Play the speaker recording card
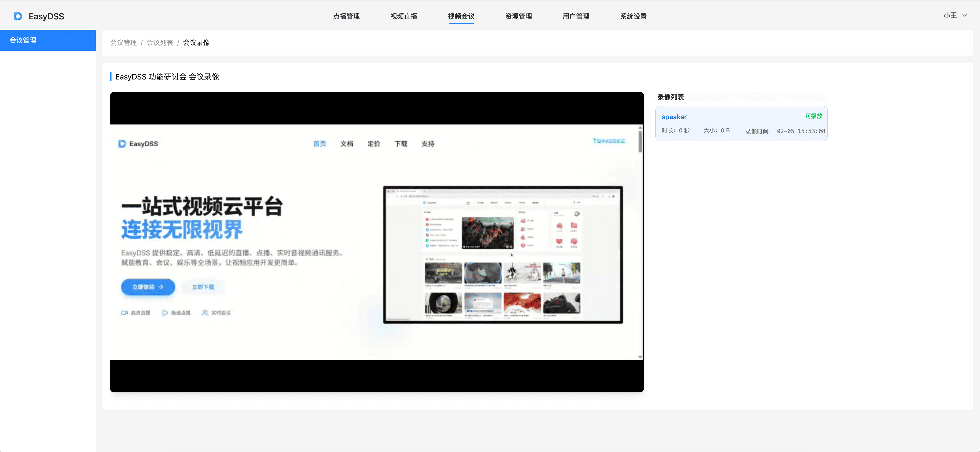This screenshot has height=452, width=980. pos(741,123)
